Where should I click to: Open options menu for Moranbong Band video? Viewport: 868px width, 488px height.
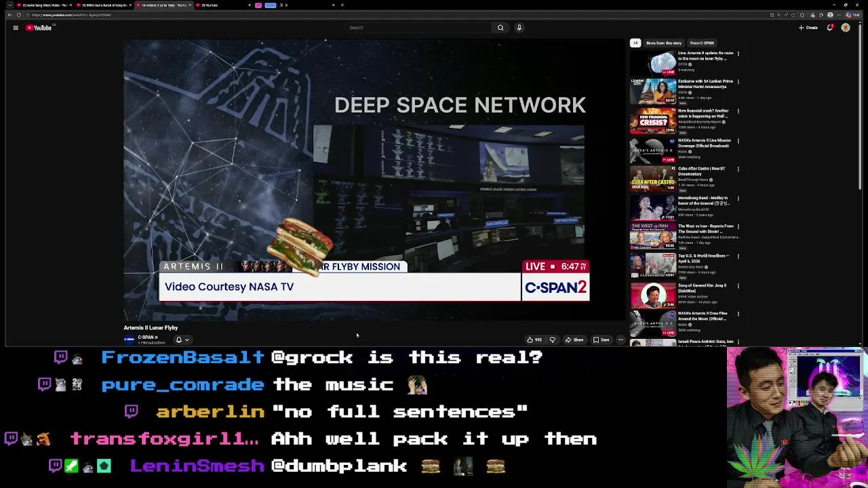[x=738, y=199]
